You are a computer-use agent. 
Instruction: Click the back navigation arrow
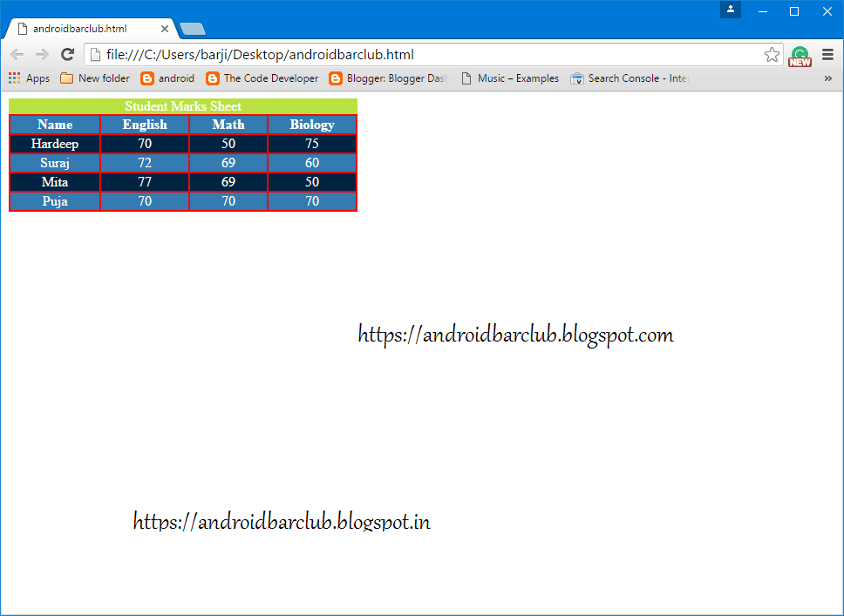(17, 54)
